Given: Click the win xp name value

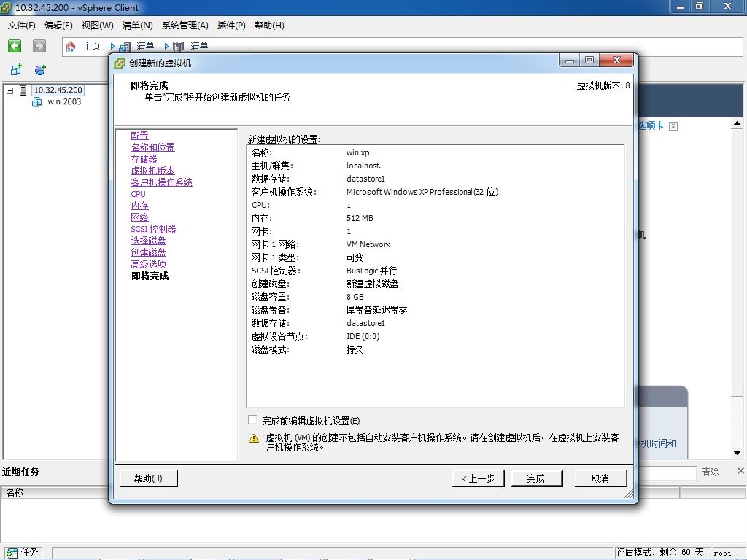Looking at the screenshot, I should click(x=357, y=152).
